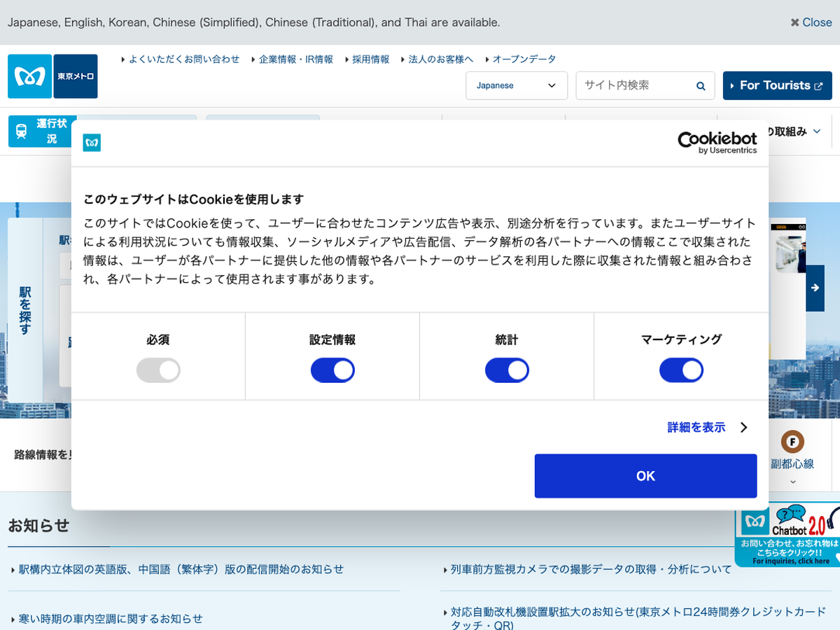The width and height of the screenshot is (840, 630).
Task: Click Tokyo Metro logo in cookie dialog
Action: click(92, 143)
